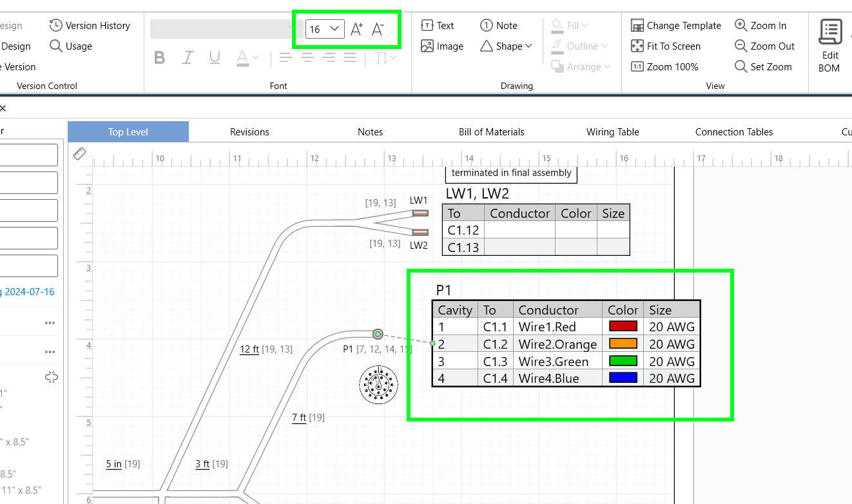Click the Change Template button
The height and width of the screenshot is (504, 852).
pyautogui.click(x=676, y=26)
